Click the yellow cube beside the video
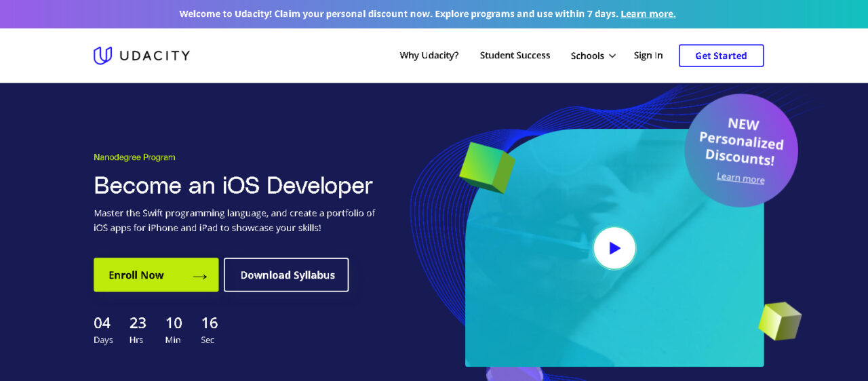 pyautogui.click(x=780, y=321)
